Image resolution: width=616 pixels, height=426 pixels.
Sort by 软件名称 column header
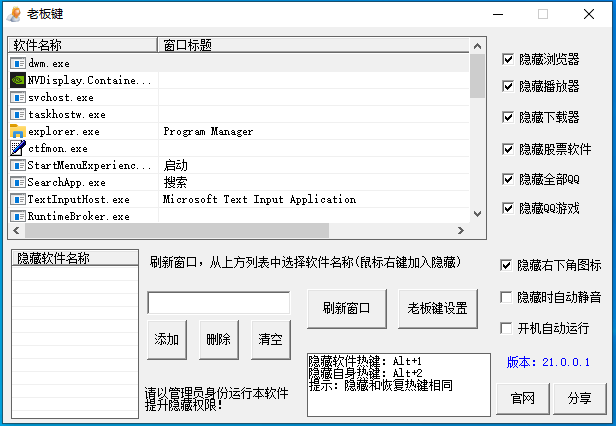coord(82,45)
